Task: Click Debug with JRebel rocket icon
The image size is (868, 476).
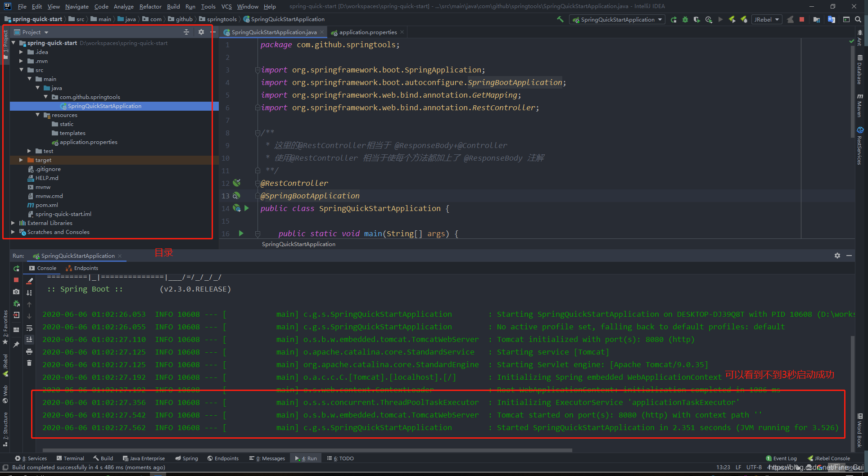Action: tap(744, 19)
